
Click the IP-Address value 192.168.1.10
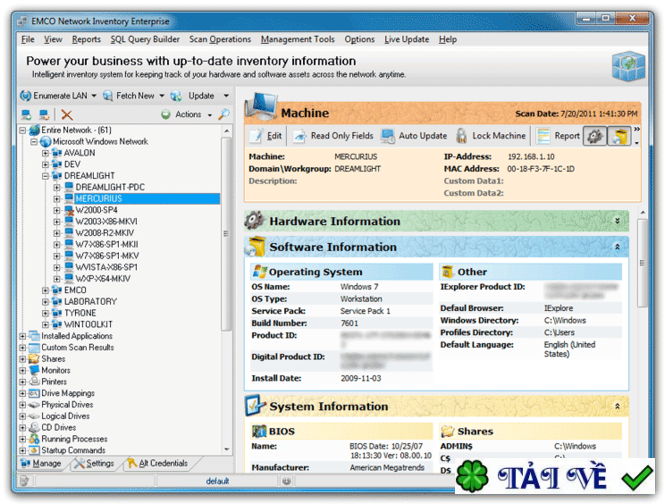point(531,157)
